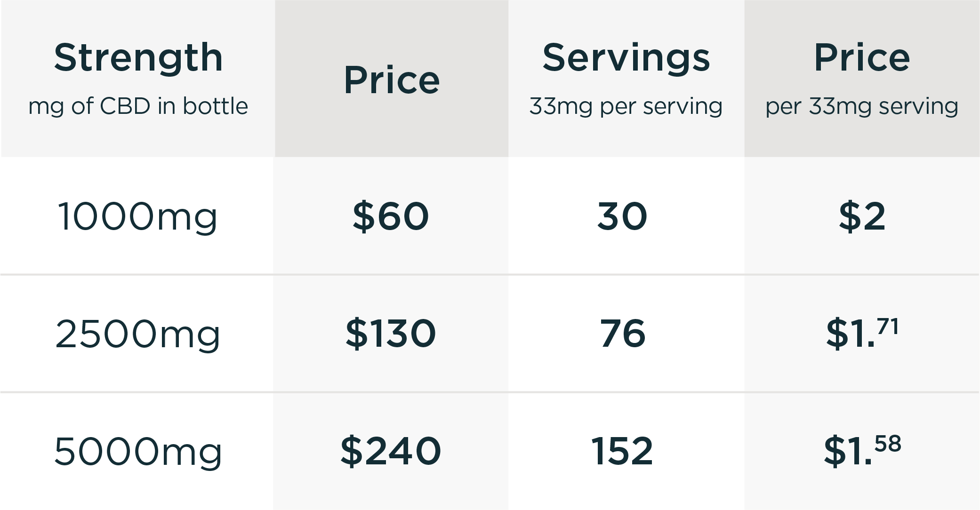
Task: Click the bottle Price column header
Action: [x=392, y=80]
